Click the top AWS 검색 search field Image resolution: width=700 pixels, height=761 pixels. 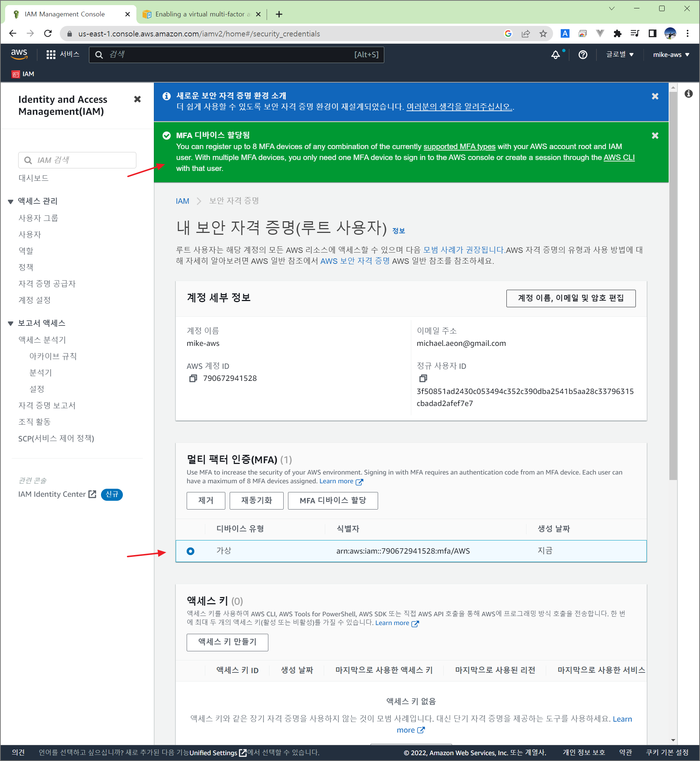pyautogui.click(x=236, y=55)
